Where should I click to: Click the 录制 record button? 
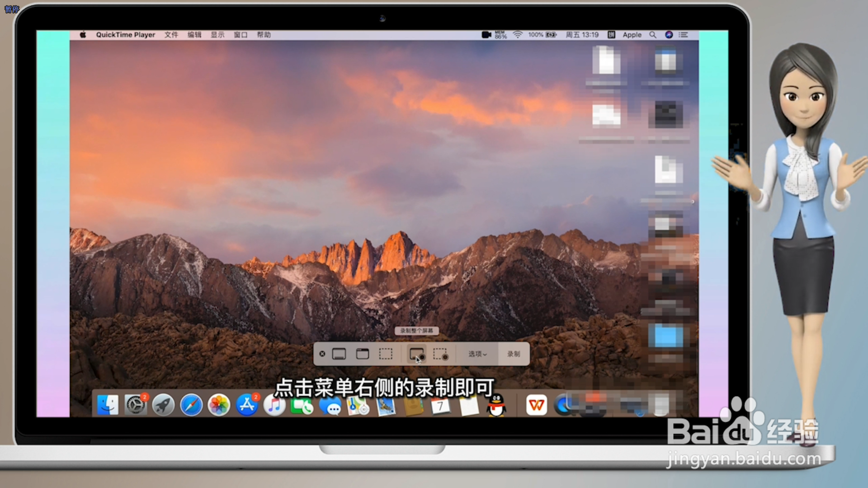514,354
